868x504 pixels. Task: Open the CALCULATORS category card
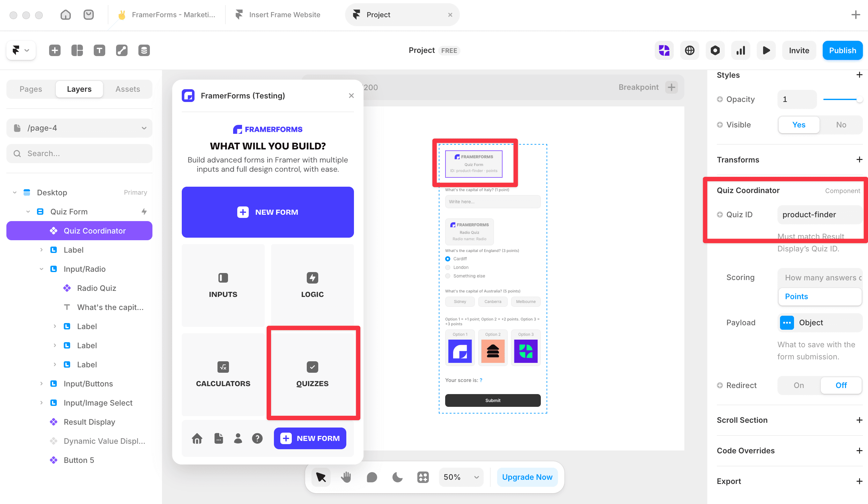(x=223, y=374)
